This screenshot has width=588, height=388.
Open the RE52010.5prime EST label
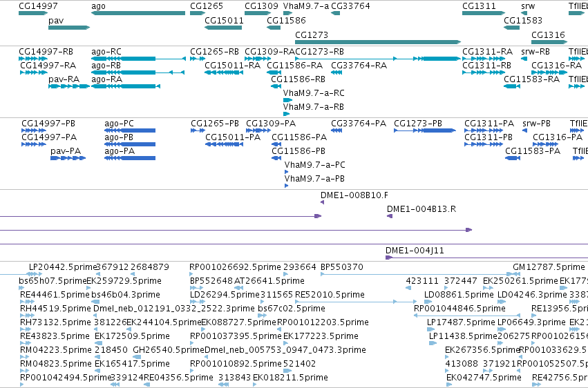pos(330,295)
